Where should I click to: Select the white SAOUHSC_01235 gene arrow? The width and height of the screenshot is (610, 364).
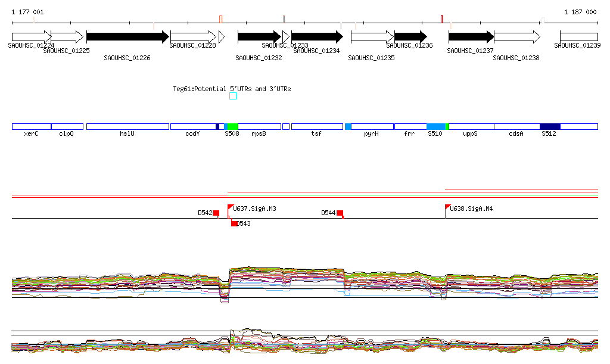[x=372, y=37]
